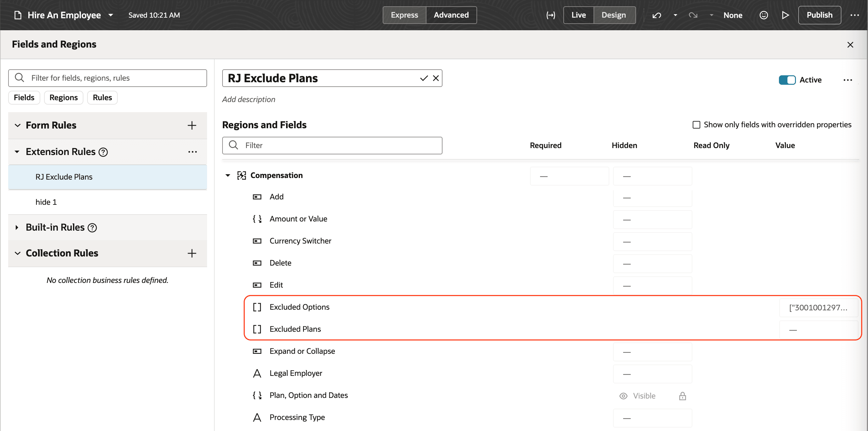Click the preview play icon
868x431 pixels.
[x=785, y=15]
